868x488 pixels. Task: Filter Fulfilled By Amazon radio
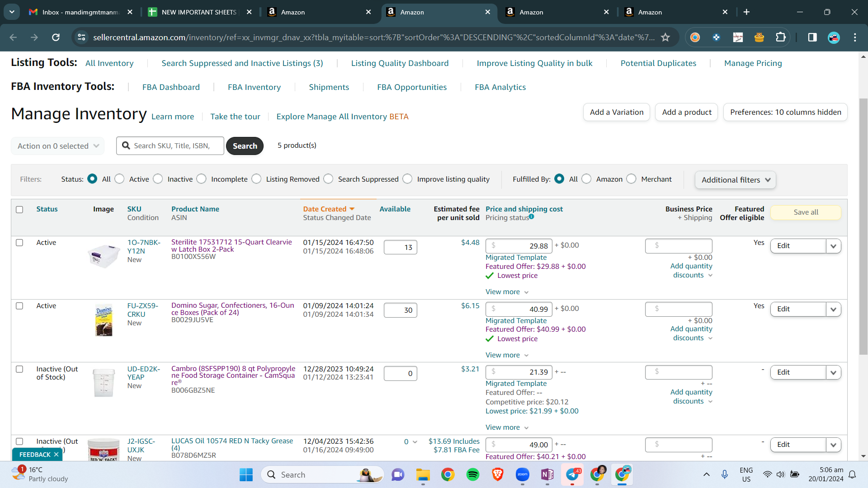(x=587, y=179)
